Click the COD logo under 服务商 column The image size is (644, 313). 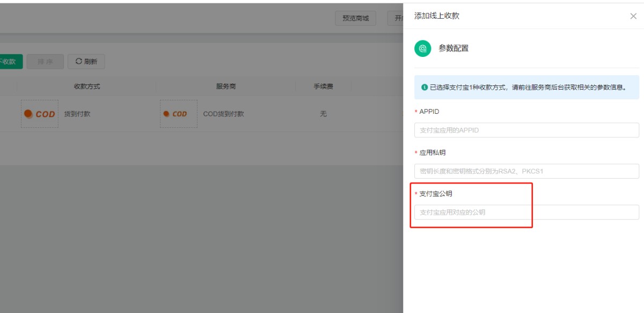tap(179, 114)
